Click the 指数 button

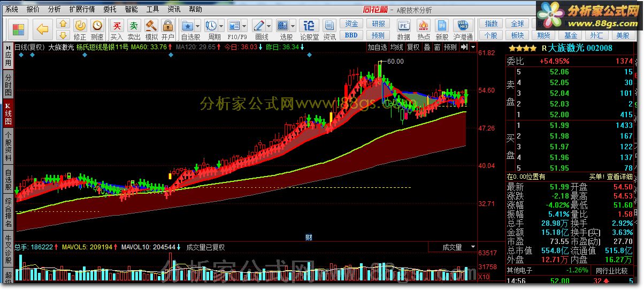point(491,24)
